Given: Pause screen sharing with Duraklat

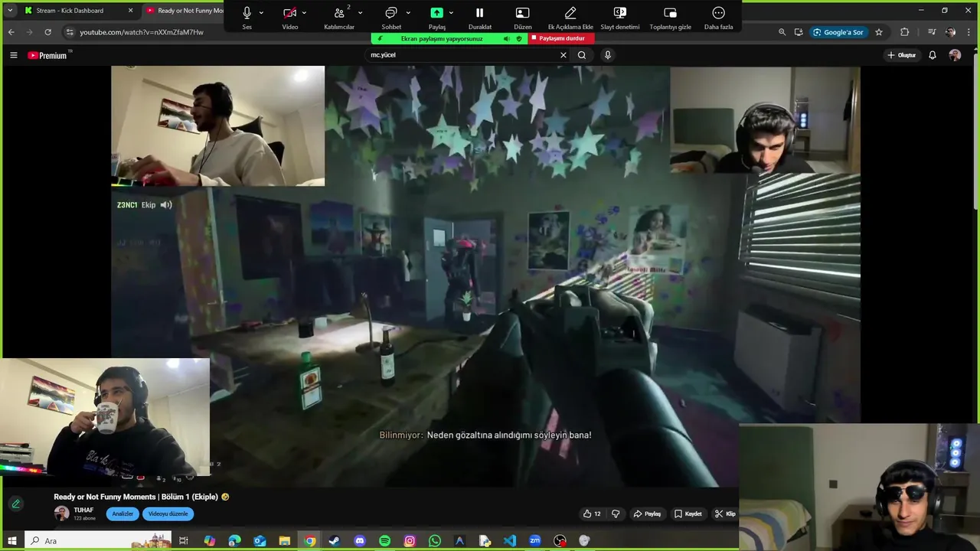Looking at the screenshot, I should coord(480,17).
